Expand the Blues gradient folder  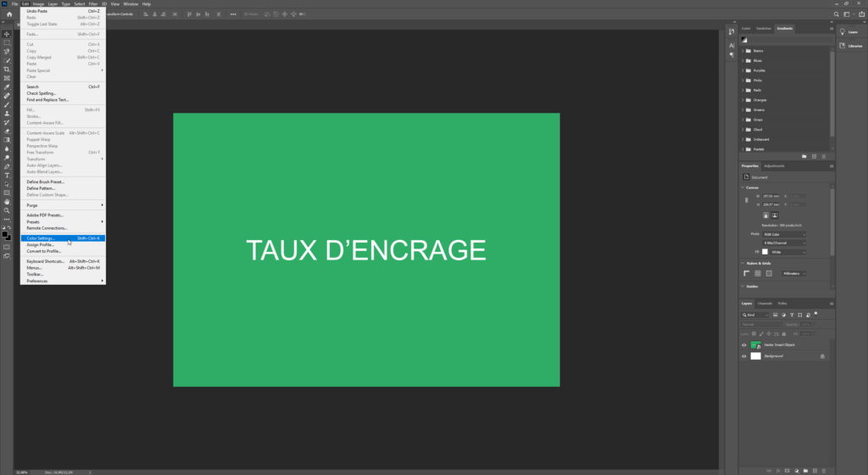743,61
